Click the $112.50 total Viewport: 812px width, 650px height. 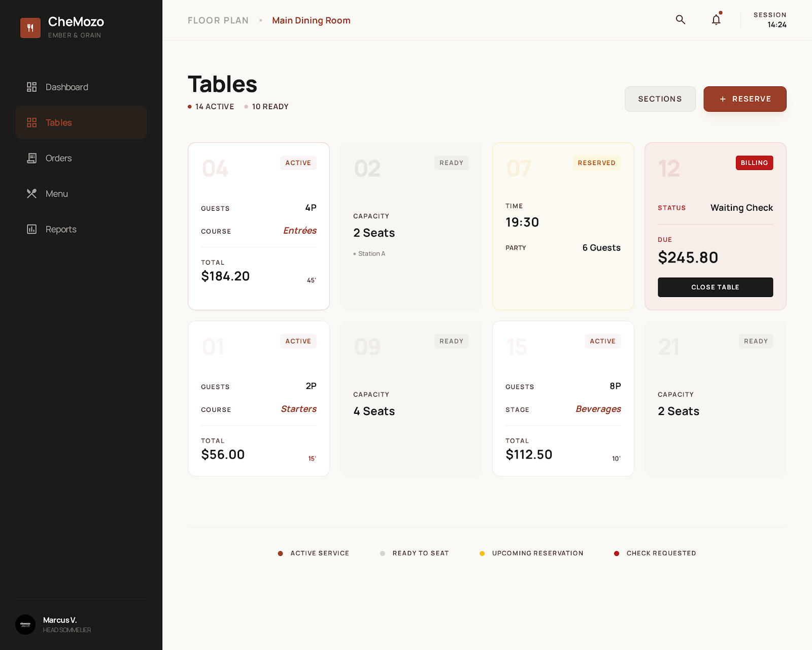click(x=529, y=454)
